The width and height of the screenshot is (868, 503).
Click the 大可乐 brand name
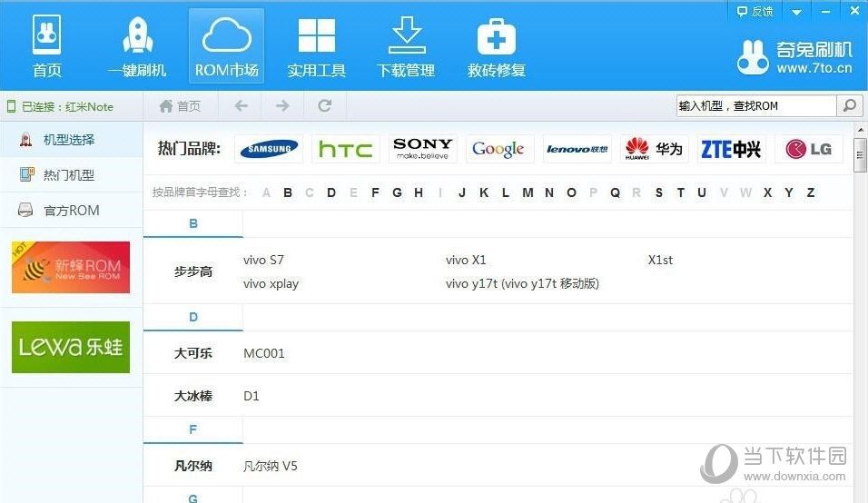tap(193, 353)
